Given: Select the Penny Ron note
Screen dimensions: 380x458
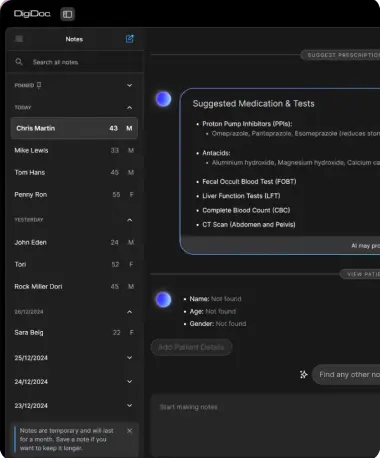Looking at the screenshot, I should (74, 195).
